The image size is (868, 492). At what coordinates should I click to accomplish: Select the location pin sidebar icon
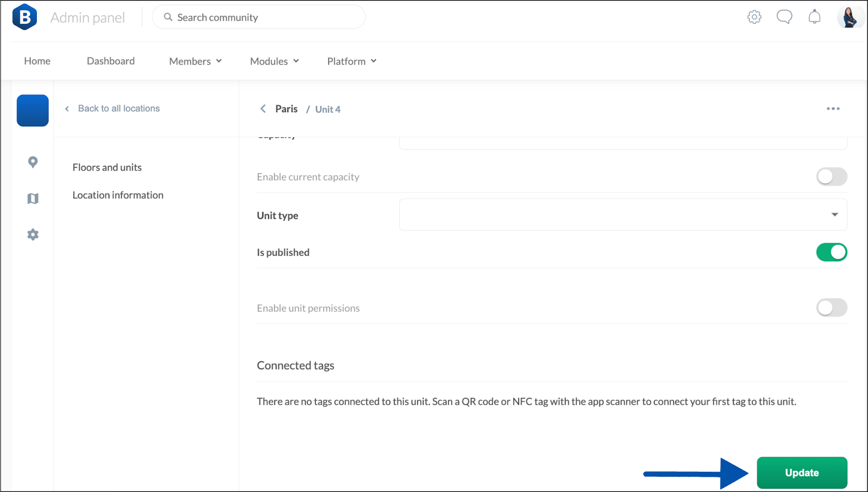pos(33,162)
